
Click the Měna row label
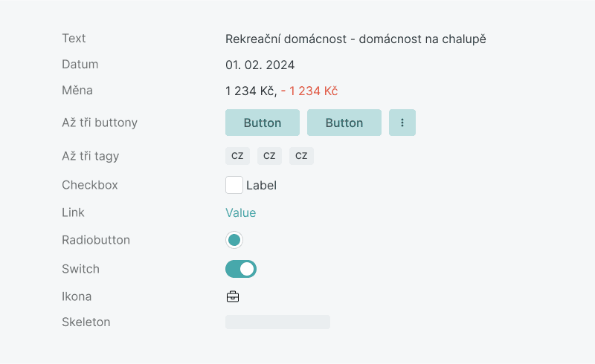point(77,91)
